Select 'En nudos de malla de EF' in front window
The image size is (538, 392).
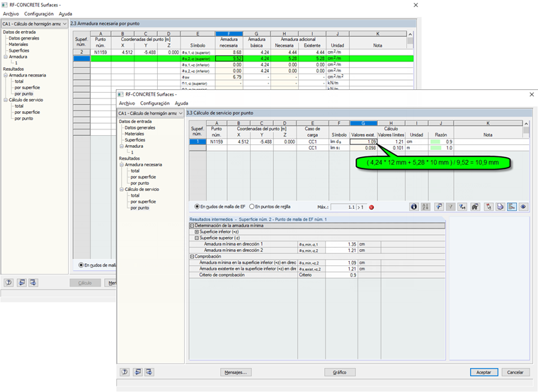[x=197, y=207]
